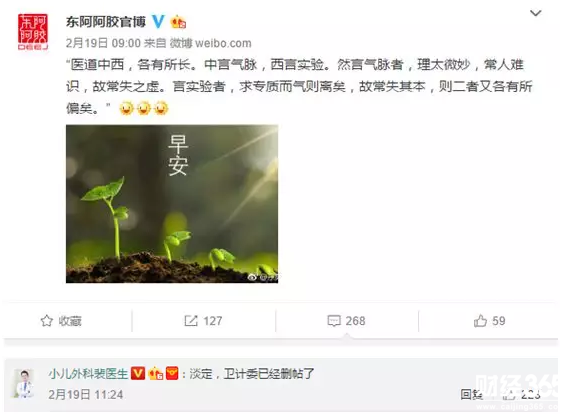Open commenter 小儿外科裴医生 avatar
571x416 pixels.
pos(24,382)
